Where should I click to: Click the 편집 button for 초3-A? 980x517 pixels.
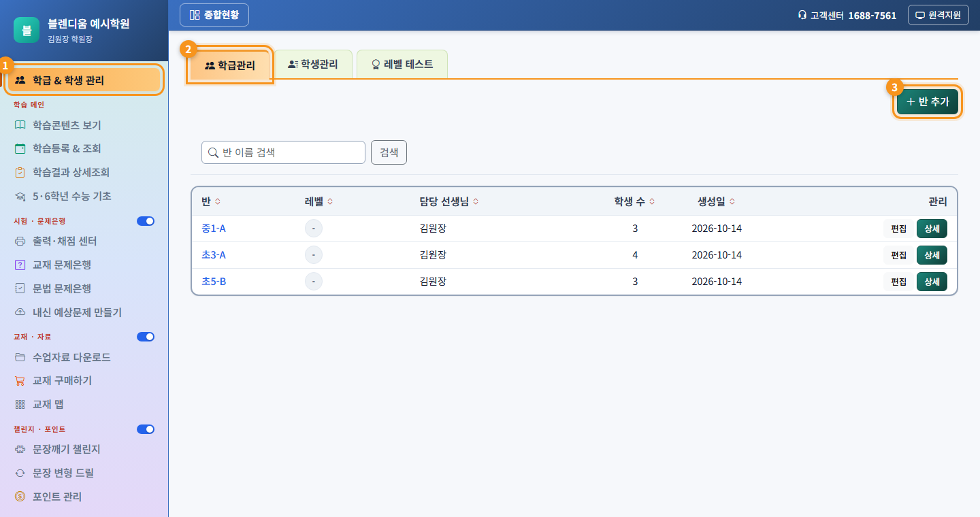[898, 255]
